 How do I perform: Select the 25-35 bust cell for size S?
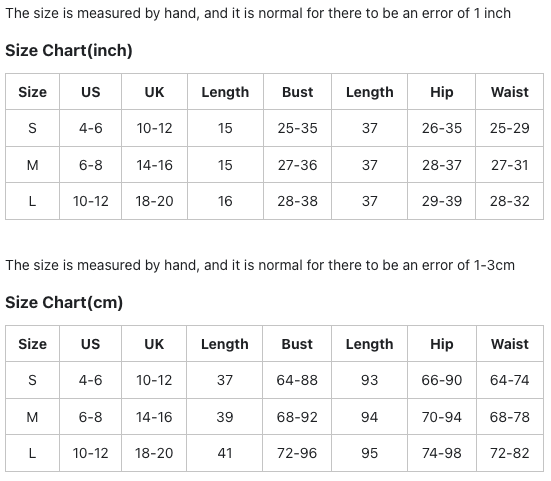point(297,128)
